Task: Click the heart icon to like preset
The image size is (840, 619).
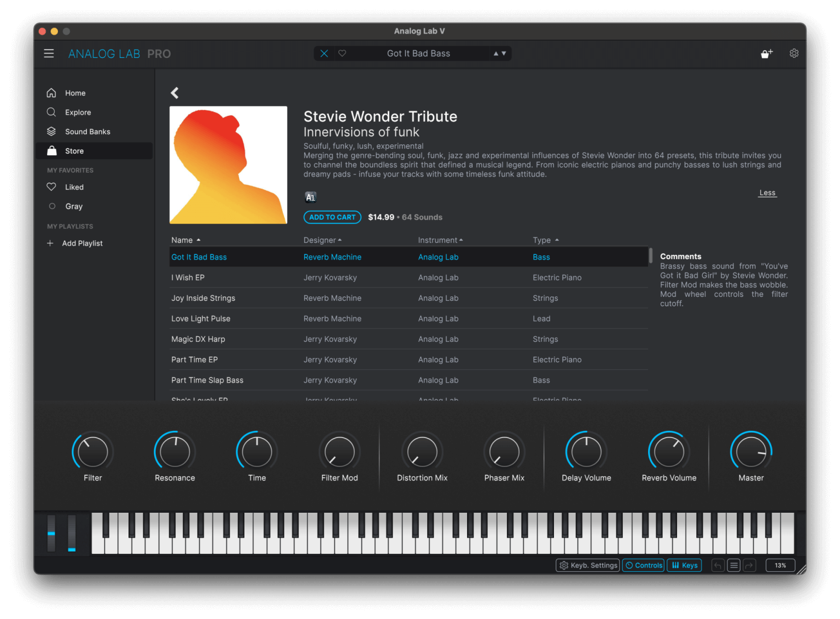Action: pyautogui.click(x=342, y=54)
